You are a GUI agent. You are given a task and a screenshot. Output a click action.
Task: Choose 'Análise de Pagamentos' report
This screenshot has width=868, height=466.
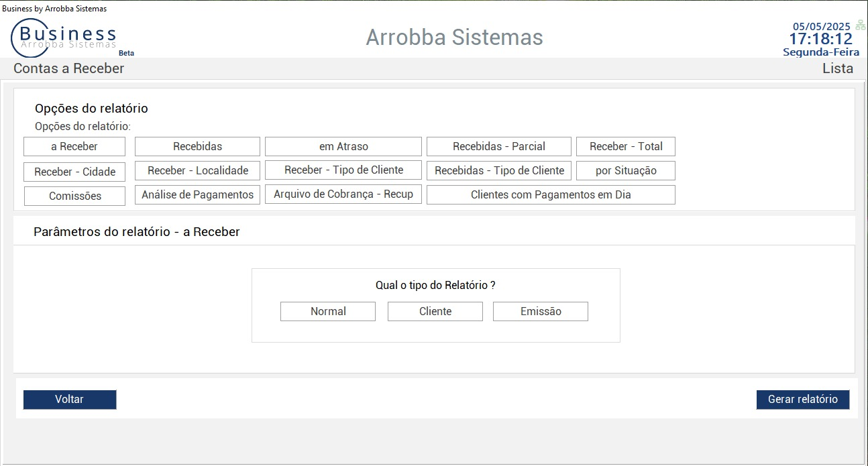click(x=197, y=195)
